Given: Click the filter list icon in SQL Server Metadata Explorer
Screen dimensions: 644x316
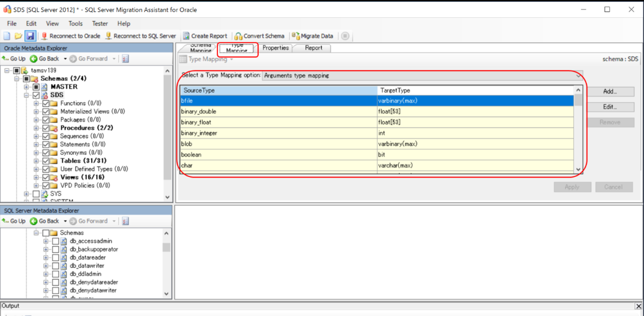Looking at the screenshot, I should pyautogui.click(x=125, y=221).
